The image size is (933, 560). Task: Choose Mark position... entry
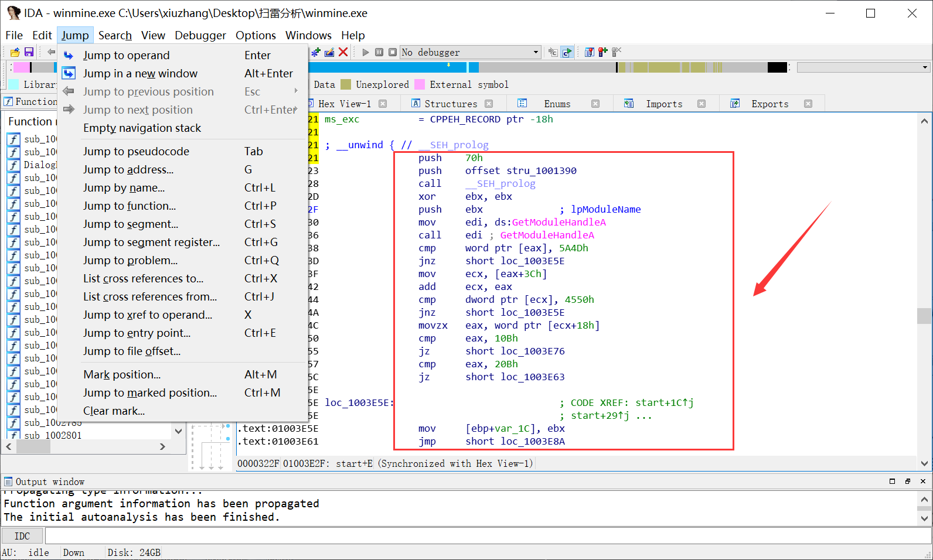(x=183, y=374)
